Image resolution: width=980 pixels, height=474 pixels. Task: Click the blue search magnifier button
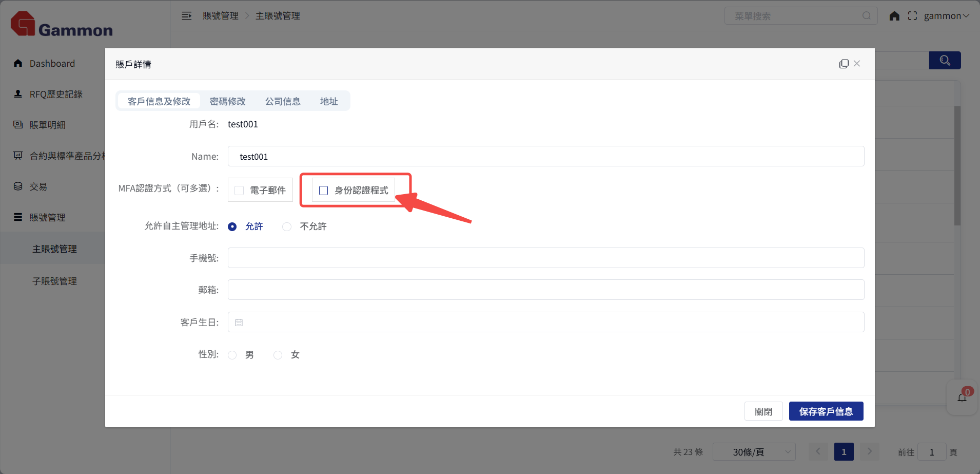945,61
